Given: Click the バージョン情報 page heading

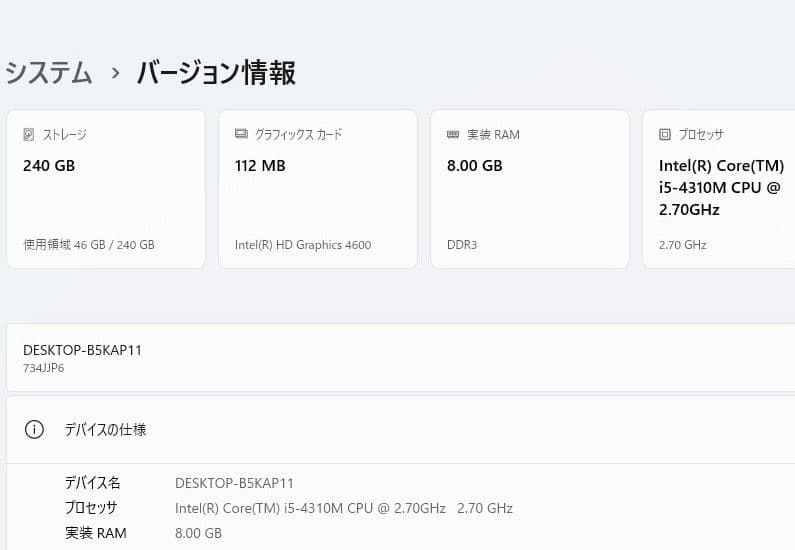Looking at the screenshot, I should pyautogui.click(x=216, y=72).
